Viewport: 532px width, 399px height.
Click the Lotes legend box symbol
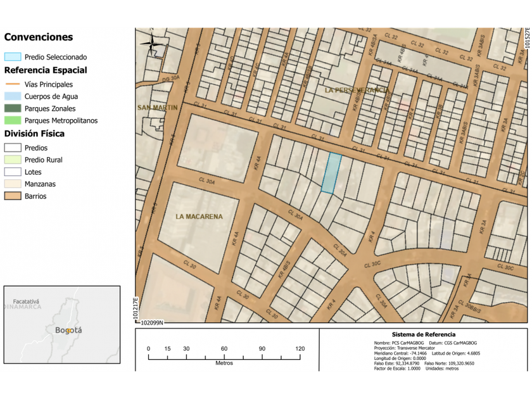pos(13,172)
